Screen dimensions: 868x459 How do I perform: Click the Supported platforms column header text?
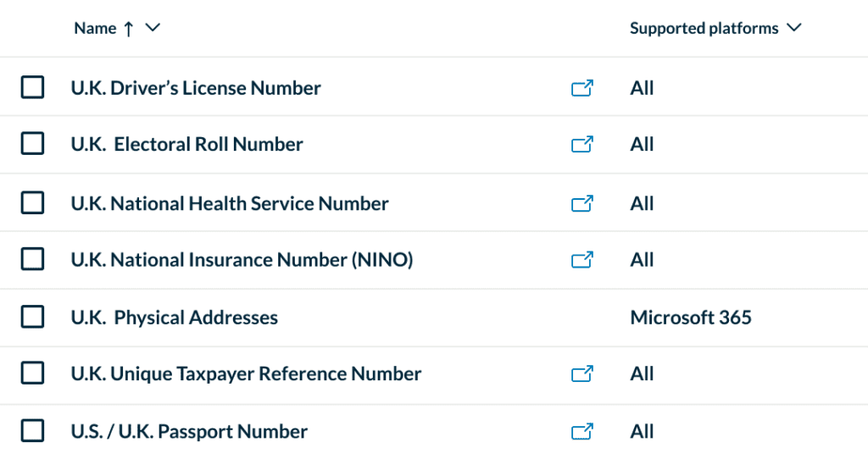704,29
